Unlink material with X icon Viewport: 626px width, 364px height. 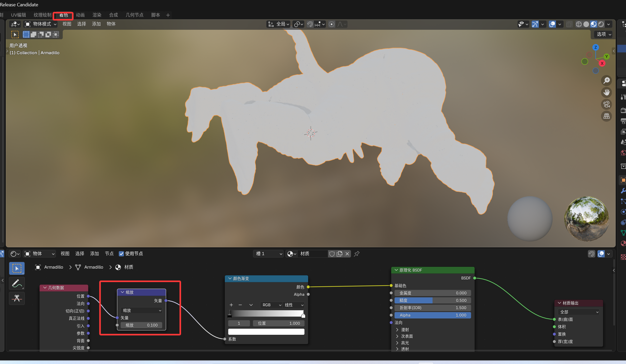347,254
